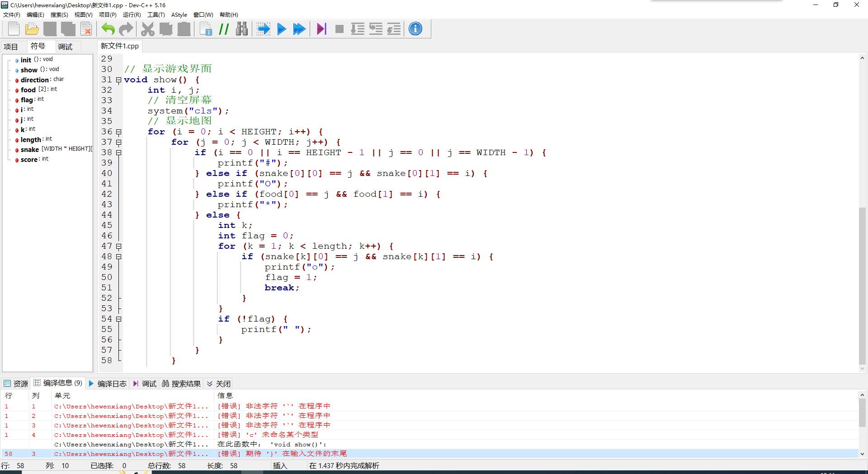Click the compile messages scrollbar down arrow
The height and width of the screenshot is (474, 868).
pyautogui.click(x=863, y=454)
